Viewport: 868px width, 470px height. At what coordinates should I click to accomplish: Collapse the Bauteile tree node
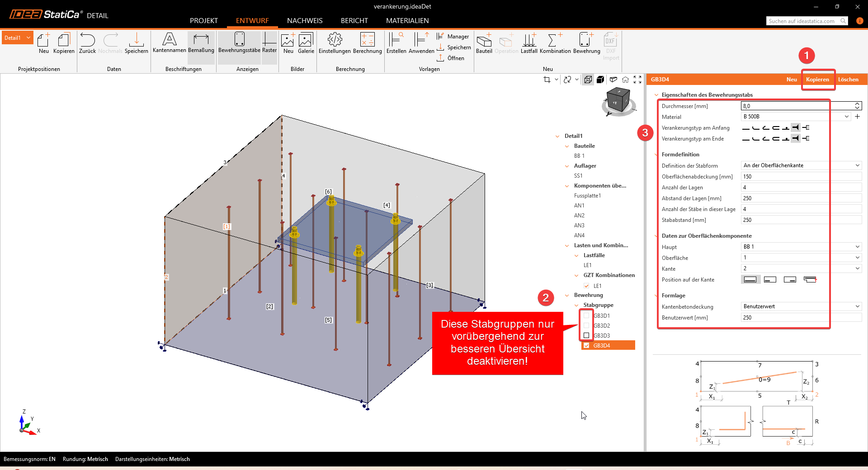click(x=567, y=146)
